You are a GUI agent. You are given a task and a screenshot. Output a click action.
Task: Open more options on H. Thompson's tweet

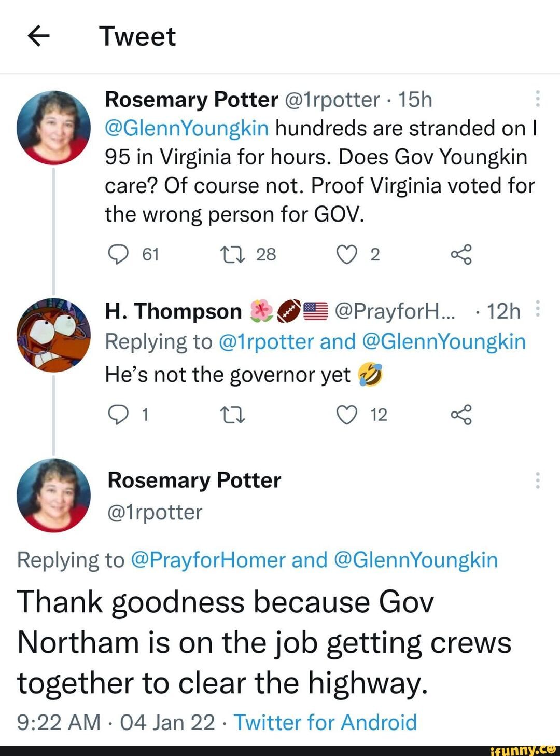[x=538, y=309]
